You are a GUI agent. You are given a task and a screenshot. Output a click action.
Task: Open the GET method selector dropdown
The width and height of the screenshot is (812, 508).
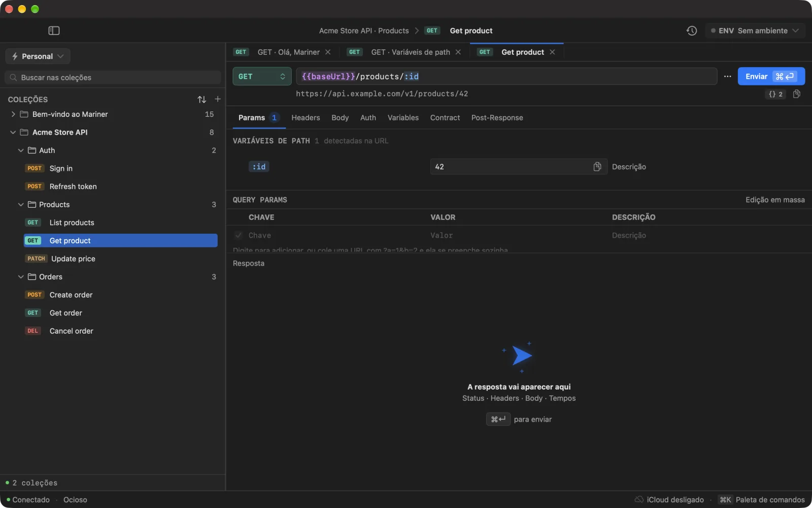tap(262, 76)
